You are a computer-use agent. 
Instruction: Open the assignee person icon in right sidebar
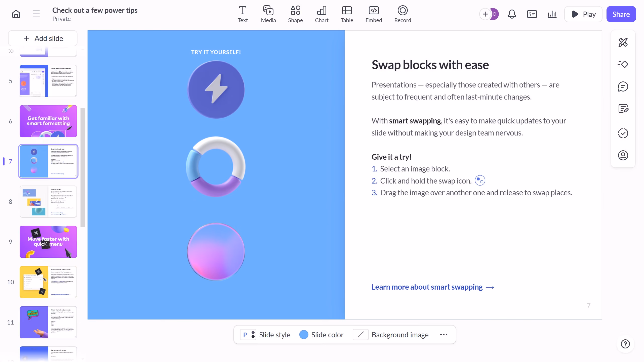(x=623, y=155)
